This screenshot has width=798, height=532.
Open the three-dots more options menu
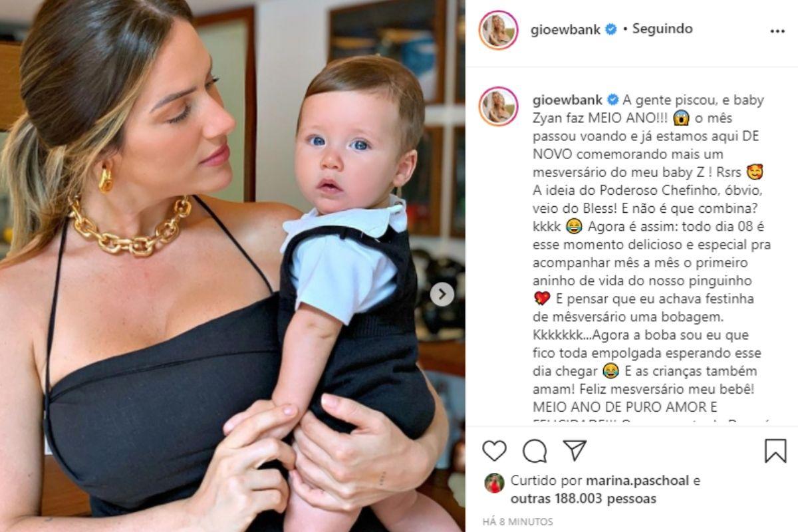(777, 31)
